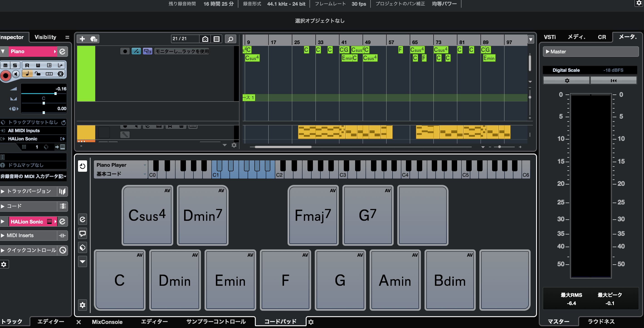Open the track list search magnifier
Screen dimensions: 644x328
pos(230,39)
